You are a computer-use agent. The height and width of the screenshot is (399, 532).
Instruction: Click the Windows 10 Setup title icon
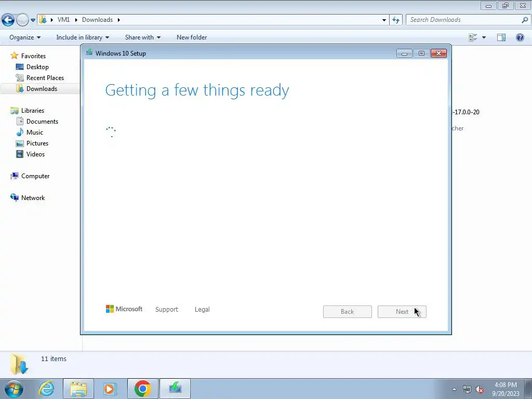(x=89, y=52)
